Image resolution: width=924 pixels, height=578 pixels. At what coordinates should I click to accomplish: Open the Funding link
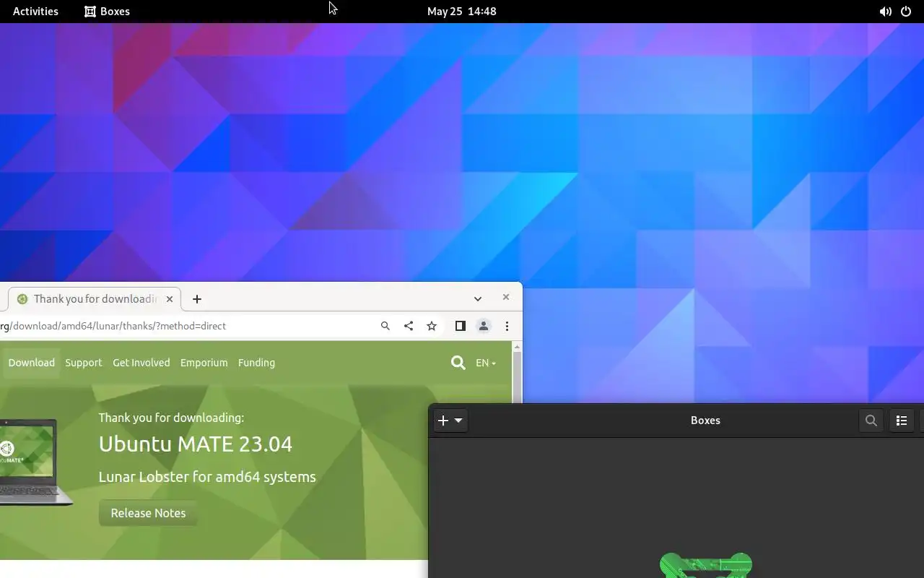click(256, 363)
